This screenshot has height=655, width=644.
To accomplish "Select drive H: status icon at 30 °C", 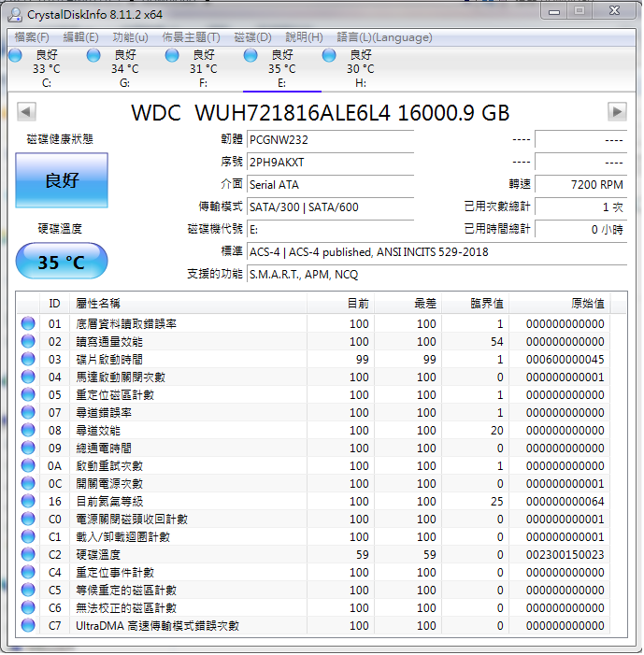I will pyautogui.click(x=329, y=55).
